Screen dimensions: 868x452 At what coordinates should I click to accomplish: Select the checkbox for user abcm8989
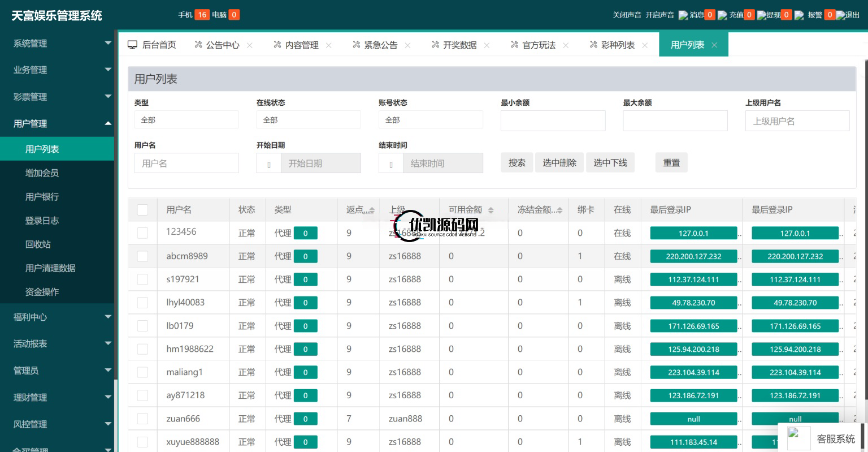pos(142,256)
